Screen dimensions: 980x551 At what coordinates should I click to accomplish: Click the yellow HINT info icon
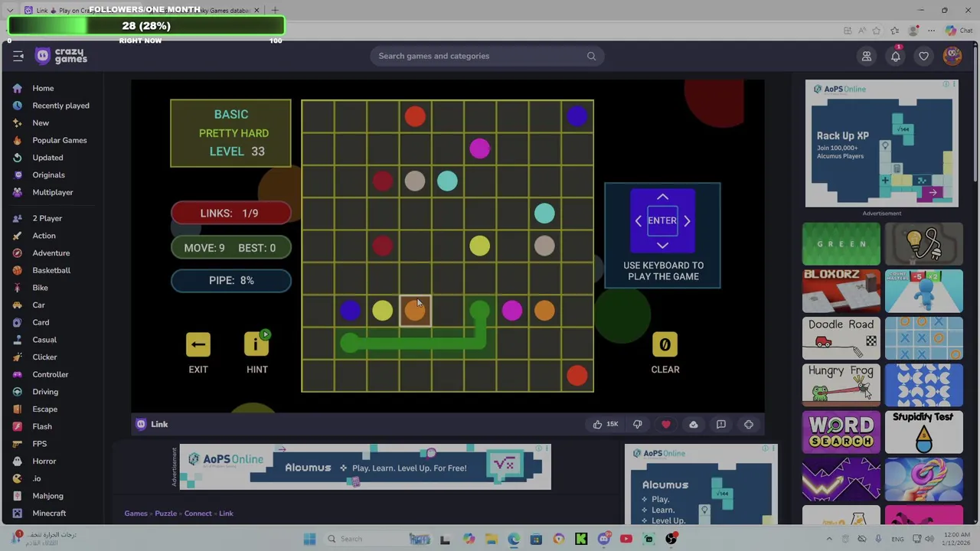pos(256,344)
